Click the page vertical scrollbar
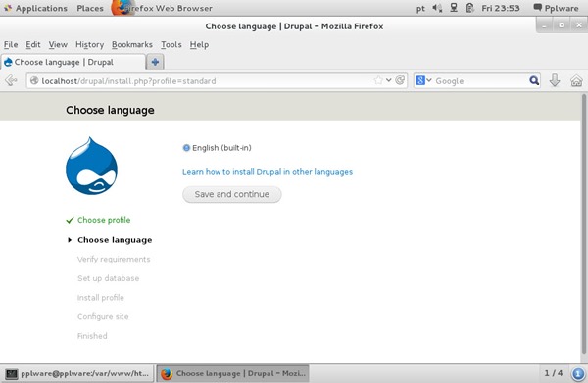Image resolution: width=588 pixels, height=383 pixels. click(583, 223)
